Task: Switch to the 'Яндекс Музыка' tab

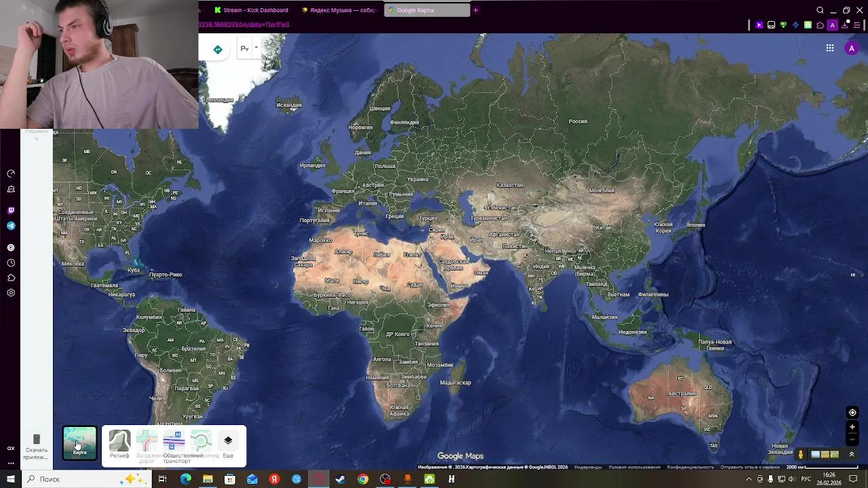Action: (338, 10)
